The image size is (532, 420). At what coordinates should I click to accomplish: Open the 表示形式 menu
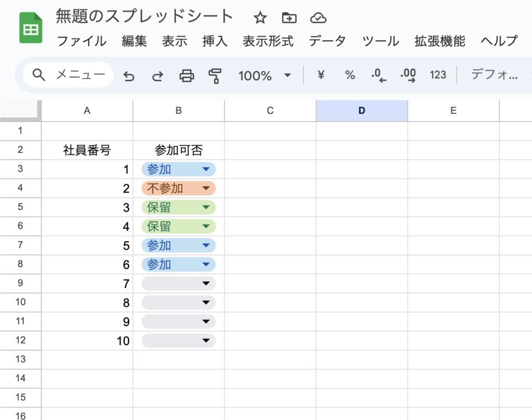coord(268,41)
